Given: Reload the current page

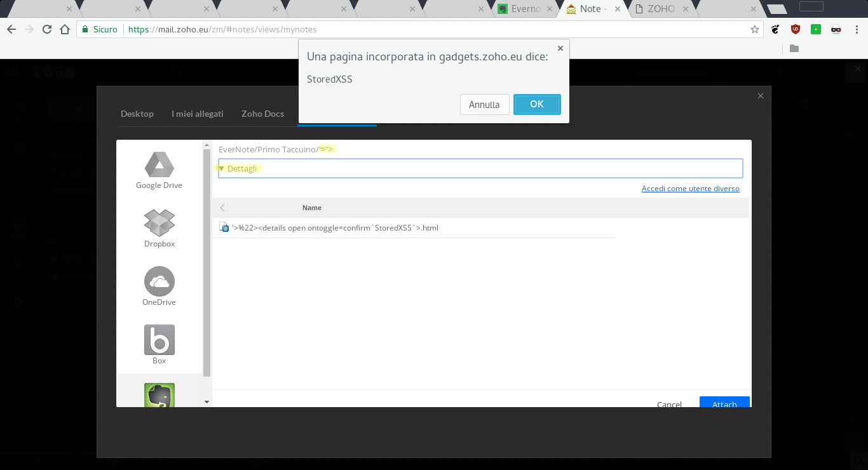Looking at the screenshot, I should point(46,29).
